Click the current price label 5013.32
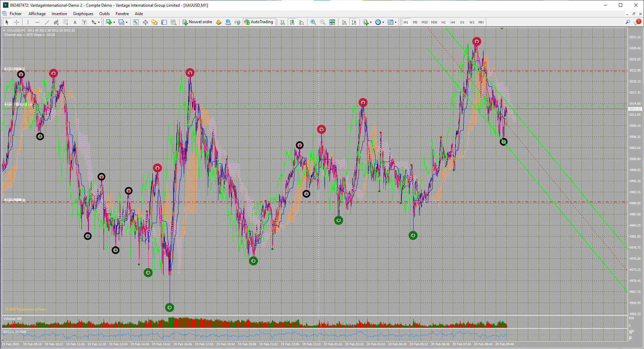 click(635, 109)
